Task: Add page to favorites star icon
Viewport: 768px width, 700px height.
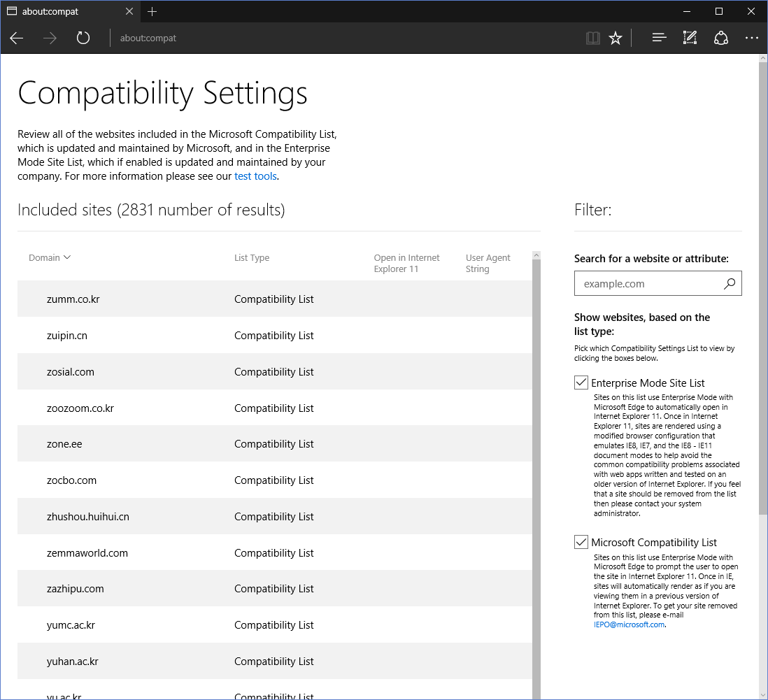Action: (616, 38)
